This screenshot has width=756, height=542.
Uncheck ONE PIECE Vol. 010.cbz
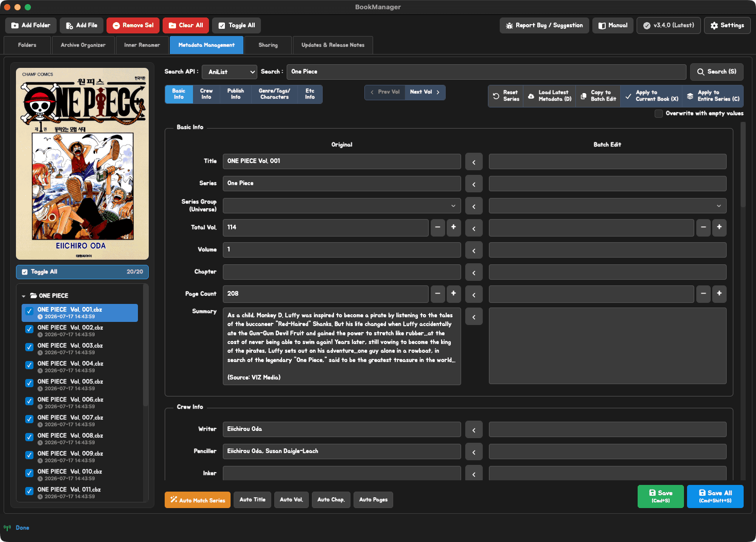pos(29,473)
